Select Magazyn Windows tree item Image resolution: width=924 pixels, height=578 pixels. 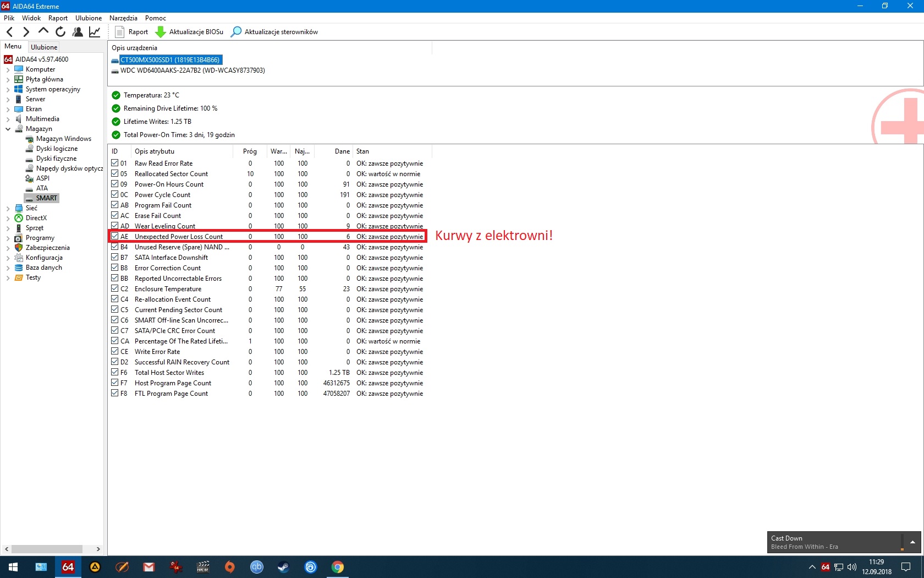tap(63, 139)
